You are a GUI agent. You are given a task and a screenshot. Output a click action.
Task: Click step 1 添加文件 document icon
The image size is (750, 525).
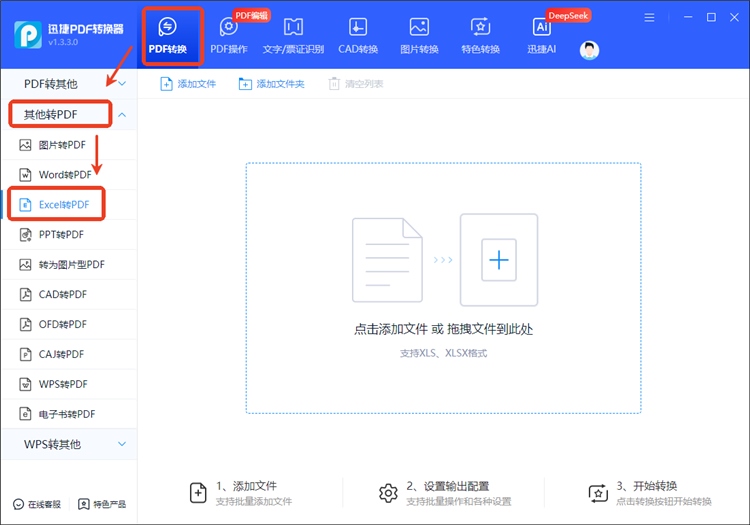tap(198, 493)
